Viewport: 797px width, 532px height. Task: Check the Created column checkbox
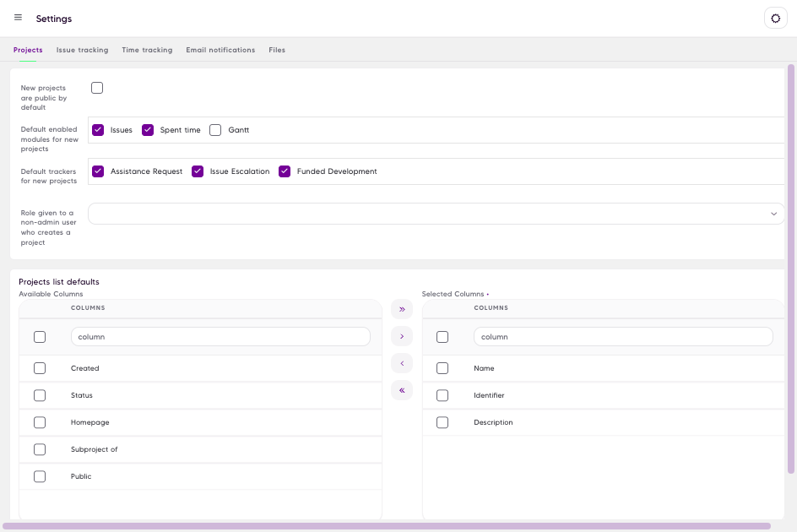click(40, 368)
